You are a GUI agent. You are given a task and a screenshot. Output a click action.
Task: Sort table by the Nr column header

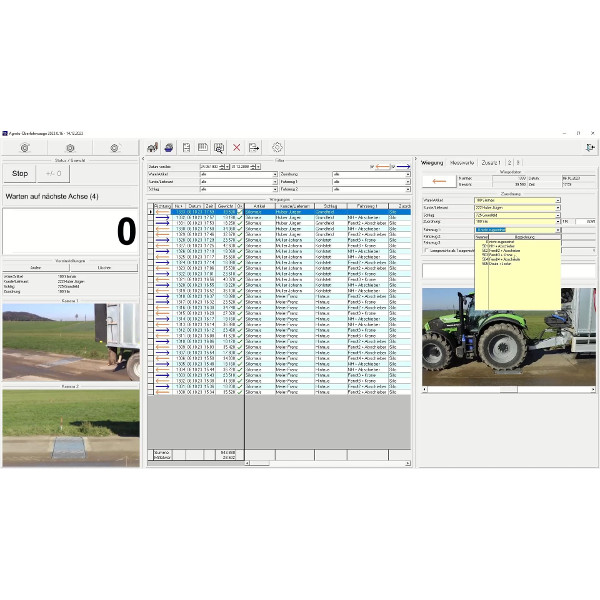[x=178, y=206]
